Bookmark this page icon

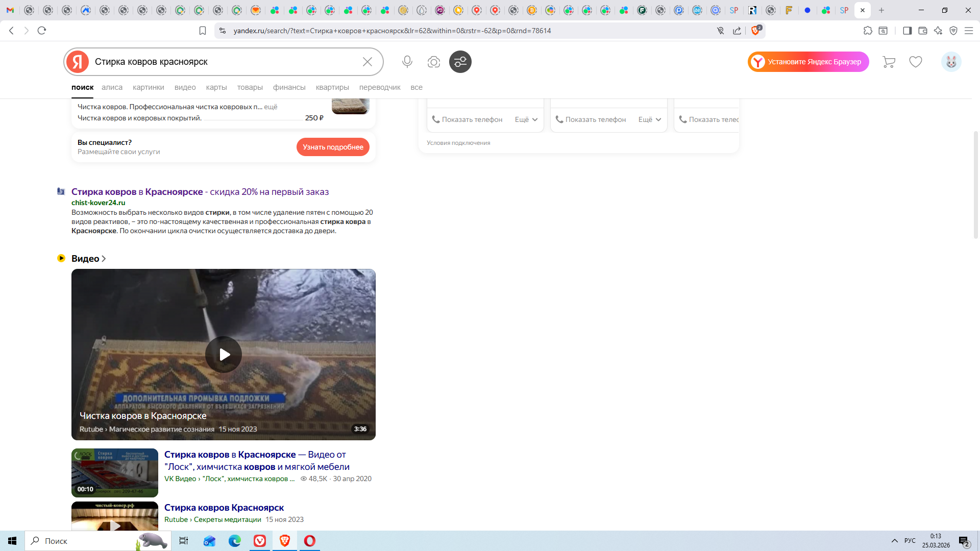[x=203, y=31]
